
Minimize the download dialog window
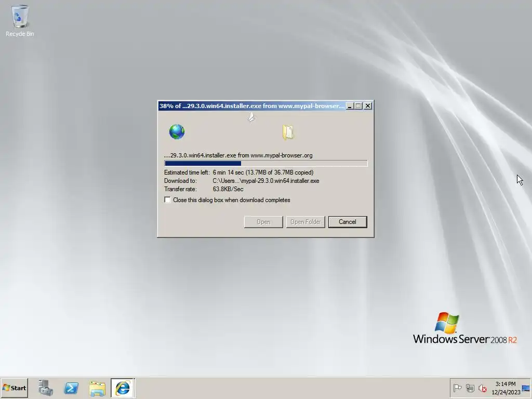tap(350, 106)
